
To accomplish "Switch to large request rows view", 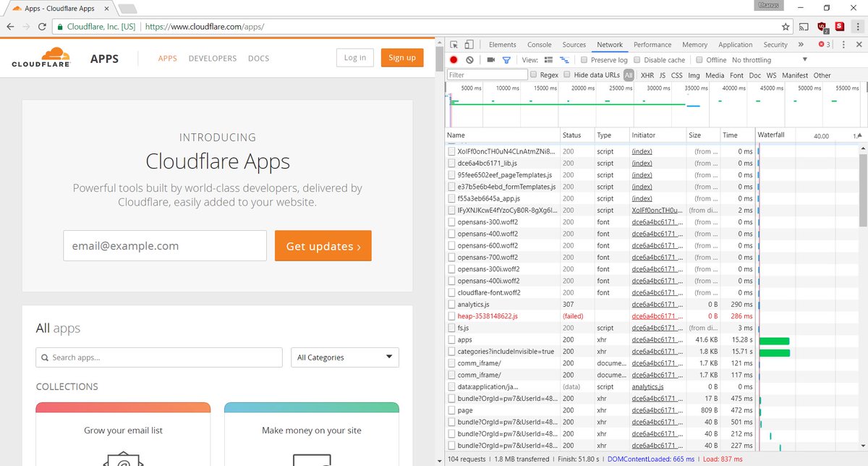I will [548, 60].
